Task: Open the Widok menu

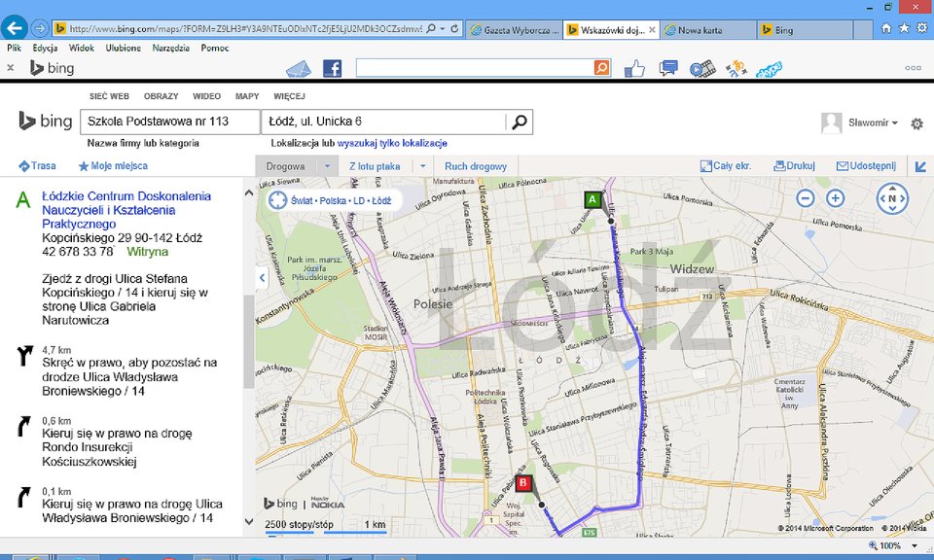Action: pos(82,48)
